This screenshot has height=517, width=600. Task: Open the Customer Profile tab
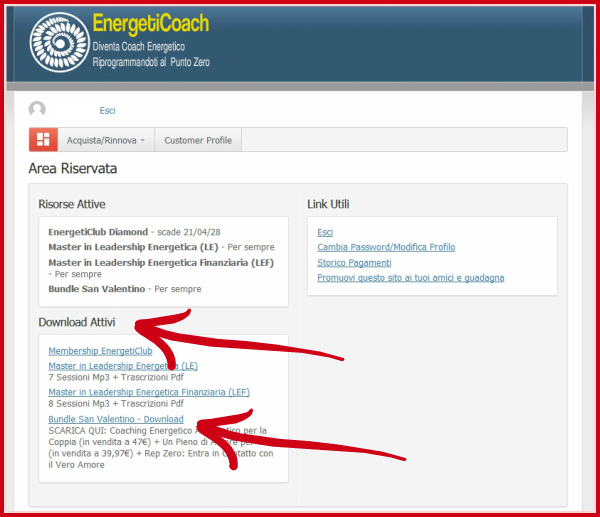coord(198,140)
